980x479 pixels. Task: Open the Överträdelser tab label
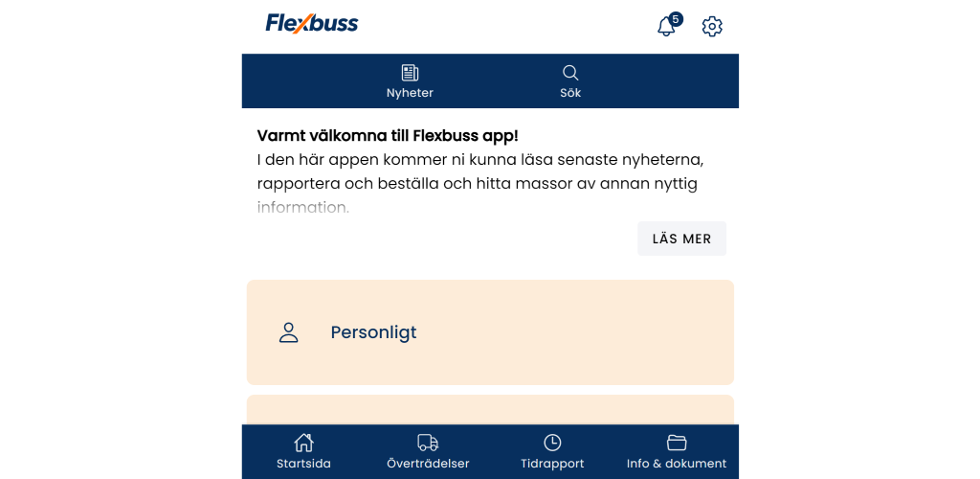[428, 464]
